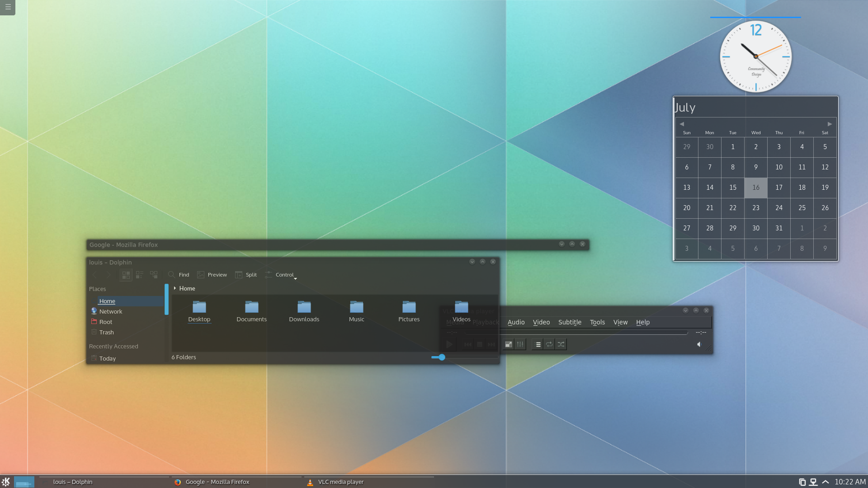Select the Music folder
Image resolution: width=868 pixels, height=488 pixels.
pos(357,311)
